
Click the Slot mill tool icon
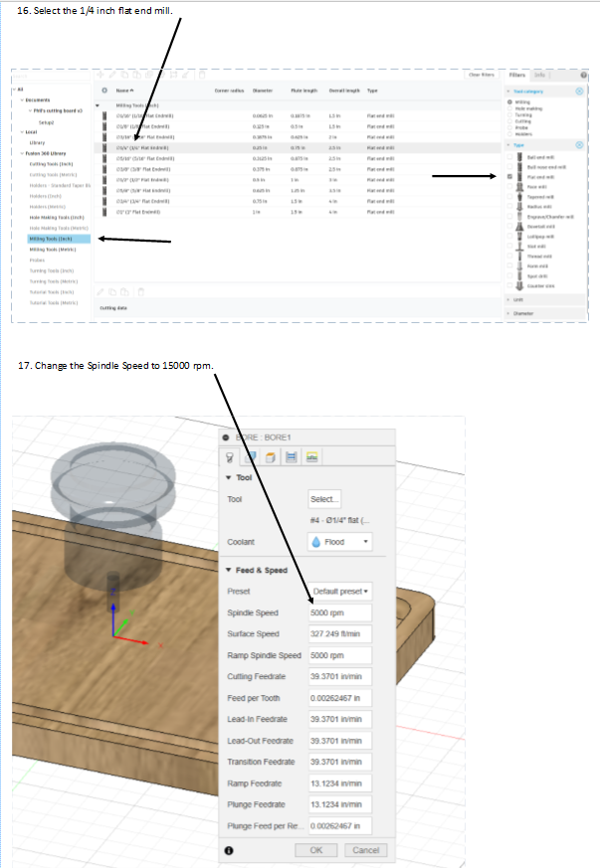pos(519,247)
